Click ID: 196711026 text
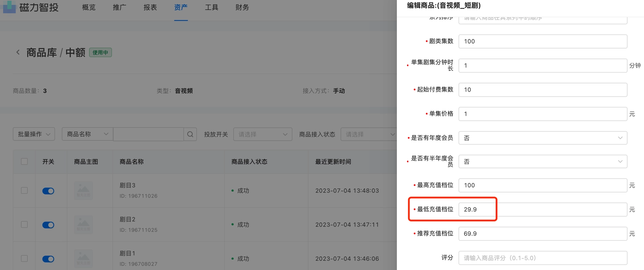Image resolution: width=644 pixels, height=270 pixels. click(x=139, y=196)
